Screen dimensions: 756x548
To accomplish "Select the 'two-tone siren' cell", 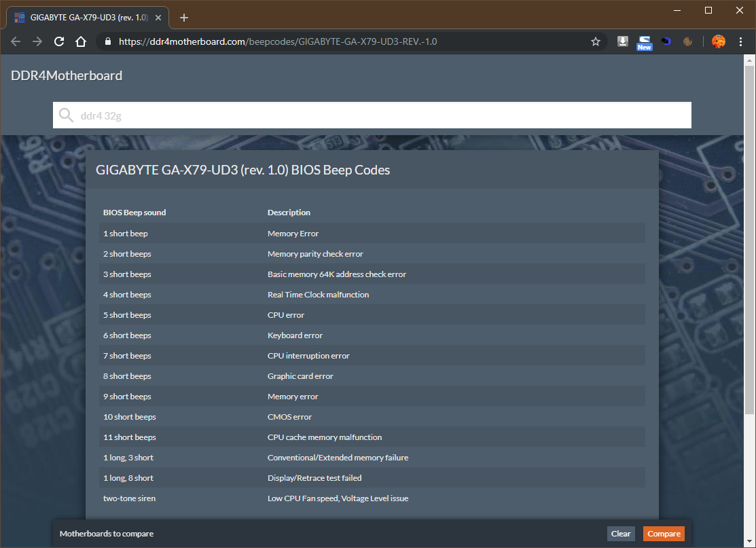I will 129,498.
